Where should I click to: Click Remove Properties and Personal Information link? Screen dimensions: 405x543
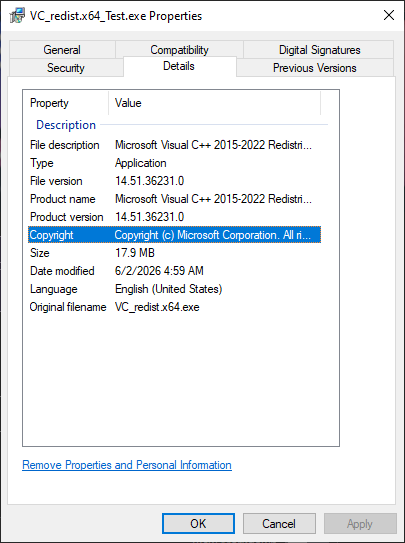coord(127,465)
